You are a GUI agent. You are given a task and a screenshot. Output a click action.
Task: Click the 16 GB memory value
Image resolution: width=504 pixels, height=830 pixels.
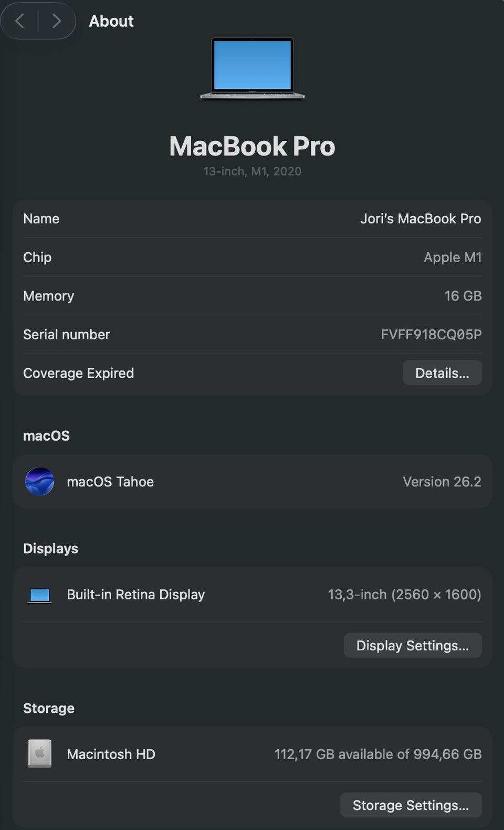point(463,296)
